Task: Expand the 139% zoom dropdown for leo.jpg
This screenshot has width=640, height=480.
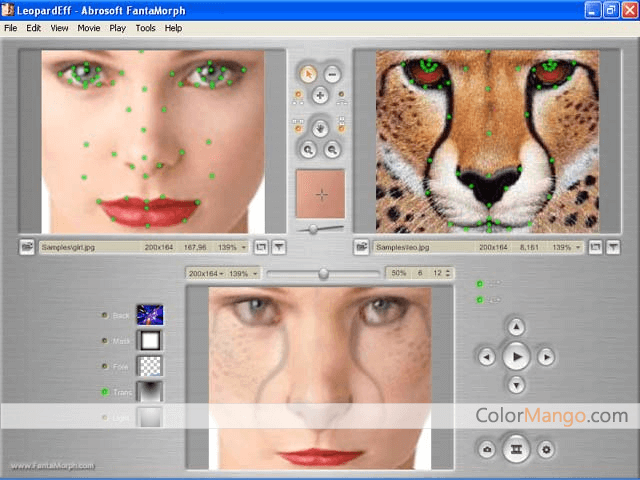Action: pyautogui.click(x=566, y=246)
